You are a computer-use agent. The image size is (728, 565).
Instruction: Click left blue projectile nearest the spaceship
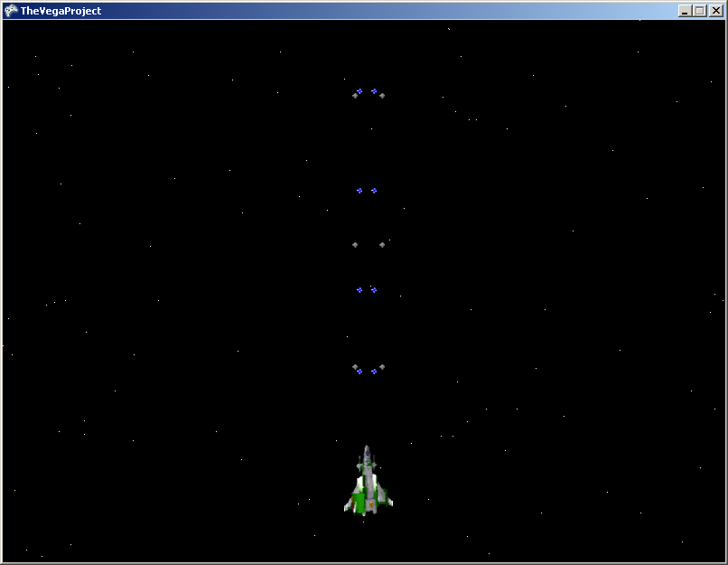[359, 372]
